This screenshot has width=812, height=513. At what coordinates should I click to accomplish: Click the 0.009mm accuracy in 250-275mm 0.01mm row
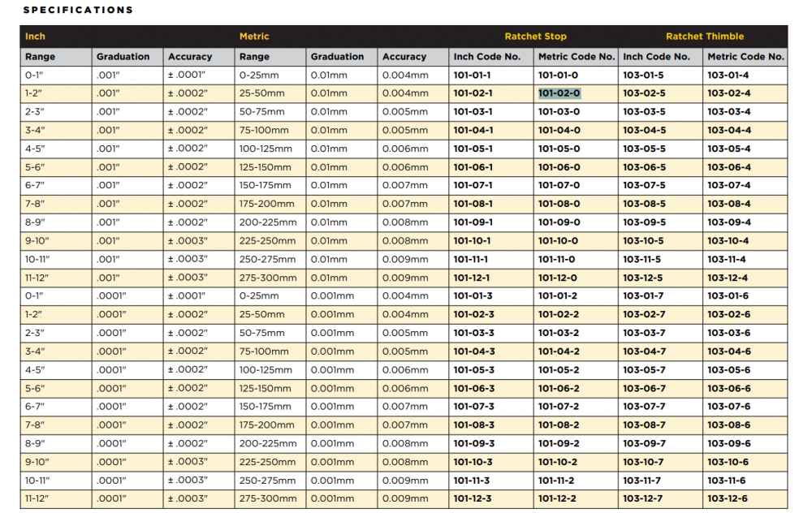[405, 259]
